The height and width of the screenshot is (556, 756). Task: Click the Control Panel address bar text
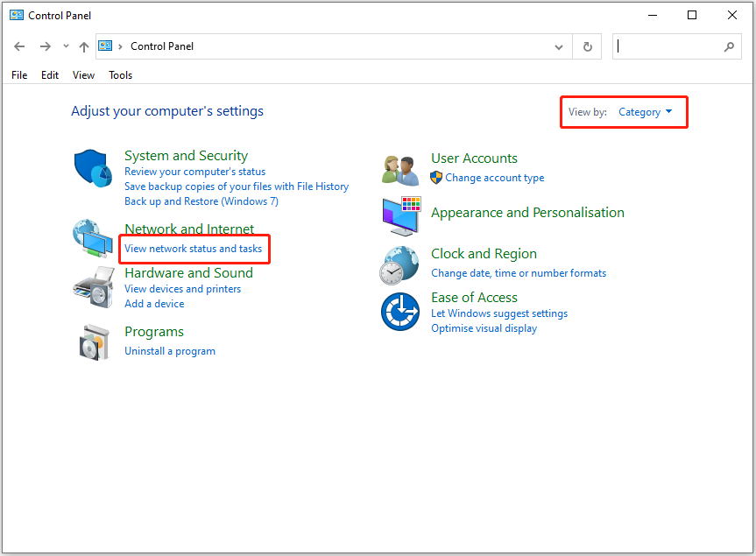[162, 46]
